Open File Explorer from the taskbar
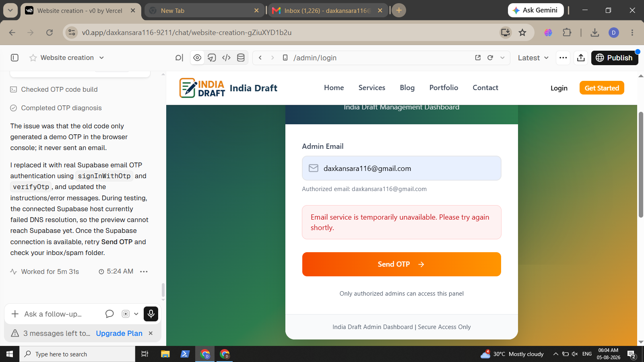Screen dimensions: 644x362 coord(165,354)
